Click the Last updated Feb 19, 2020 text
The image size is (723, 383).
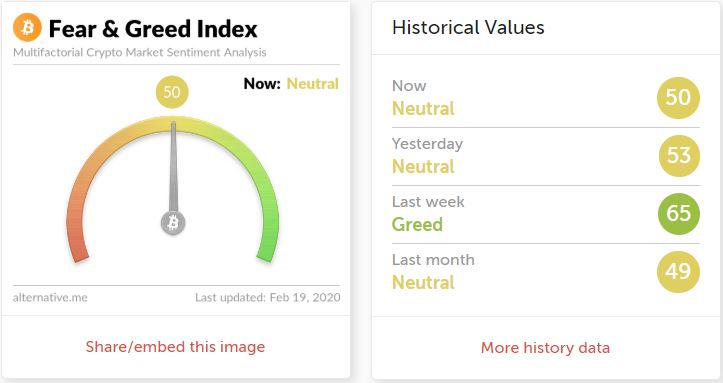coord(267,297)
